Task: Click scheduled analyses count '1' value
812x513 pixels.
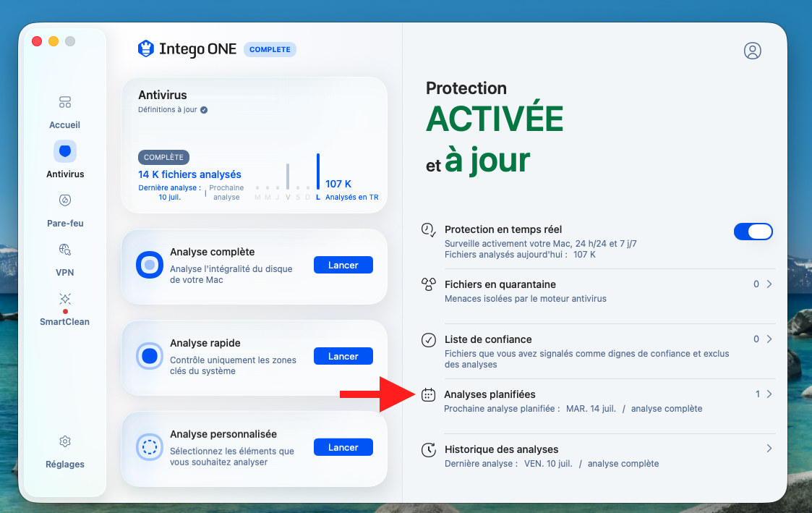Action: tap(758, 394)
